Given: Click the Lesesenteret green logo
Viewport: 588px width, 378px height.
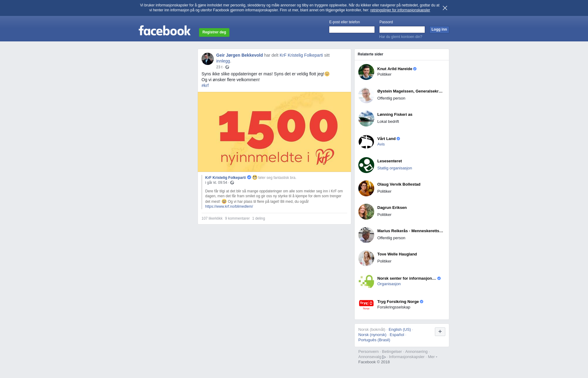Looking at the screenshot, I should pyautogui.click(x=366, y=165).
